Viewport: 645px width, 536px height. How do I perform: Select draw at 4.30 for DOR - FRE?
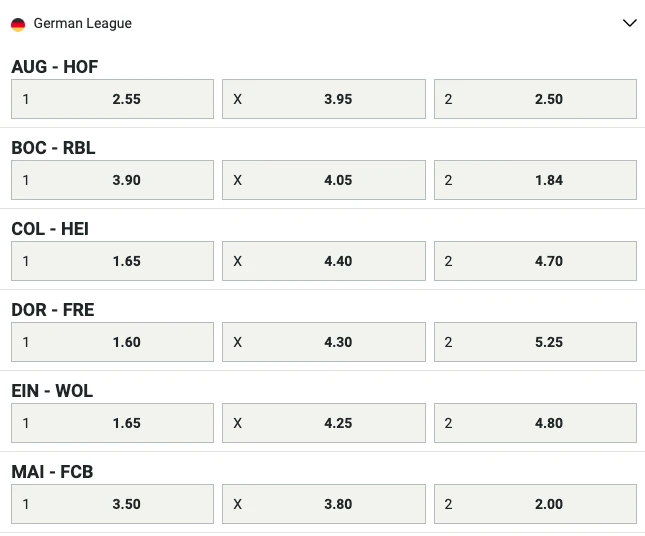[324, 342]
